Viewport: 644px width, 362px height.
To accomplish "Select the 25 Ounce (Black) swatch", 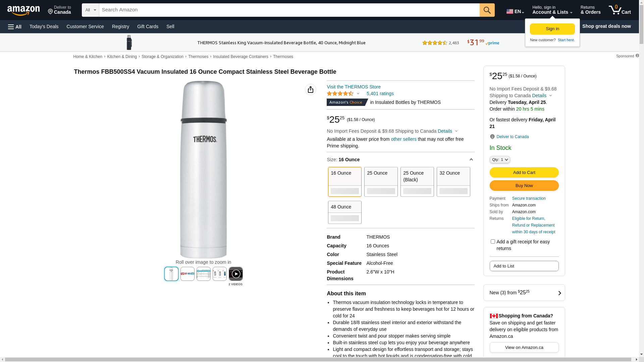I will [417, 181].
